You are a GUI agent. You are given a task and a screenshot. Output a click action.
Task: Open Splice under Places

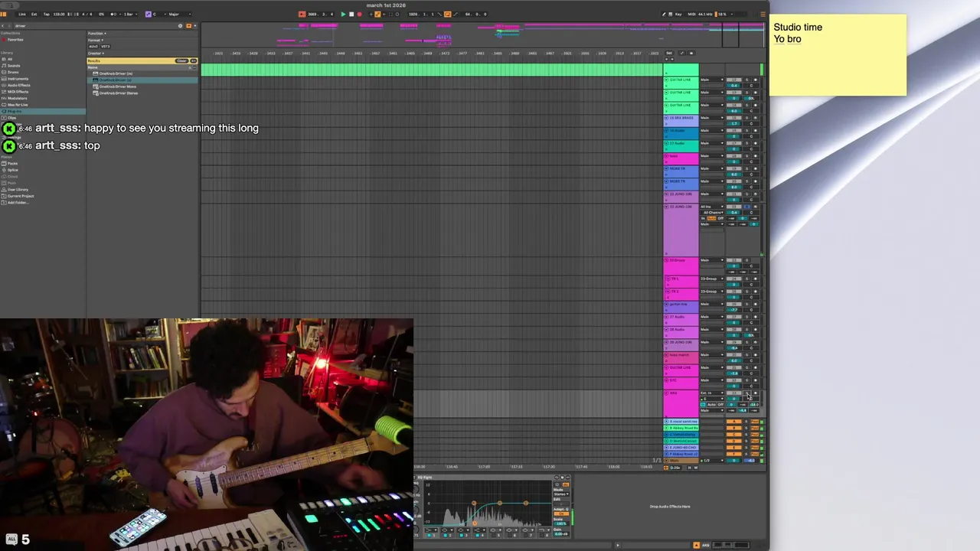click(12, 170)
